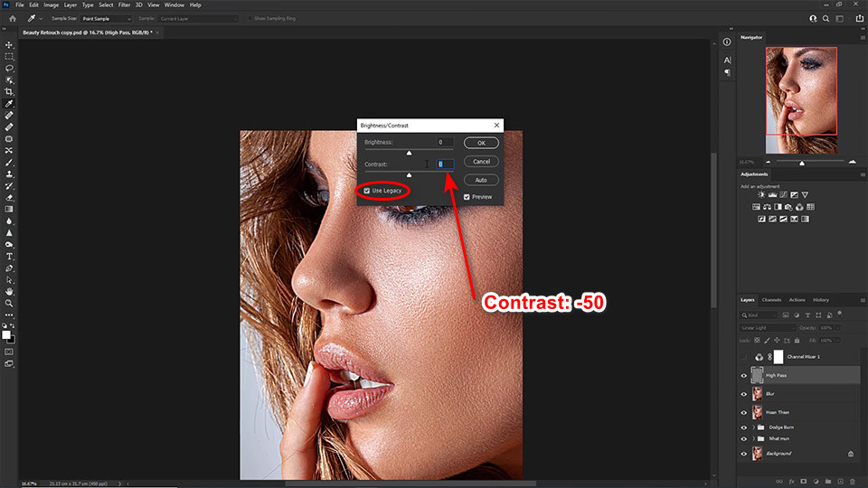Click the Contrast value input field
Image resolution: width=868 pixels, height=488 pixels.
(445, 164)
